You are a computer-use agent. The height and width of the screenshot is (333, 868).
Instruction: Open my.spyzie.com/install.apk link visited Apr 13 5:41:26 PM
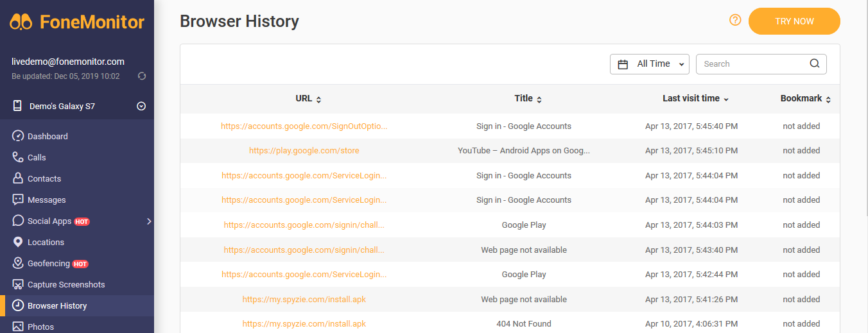click(x=304, y=299)
